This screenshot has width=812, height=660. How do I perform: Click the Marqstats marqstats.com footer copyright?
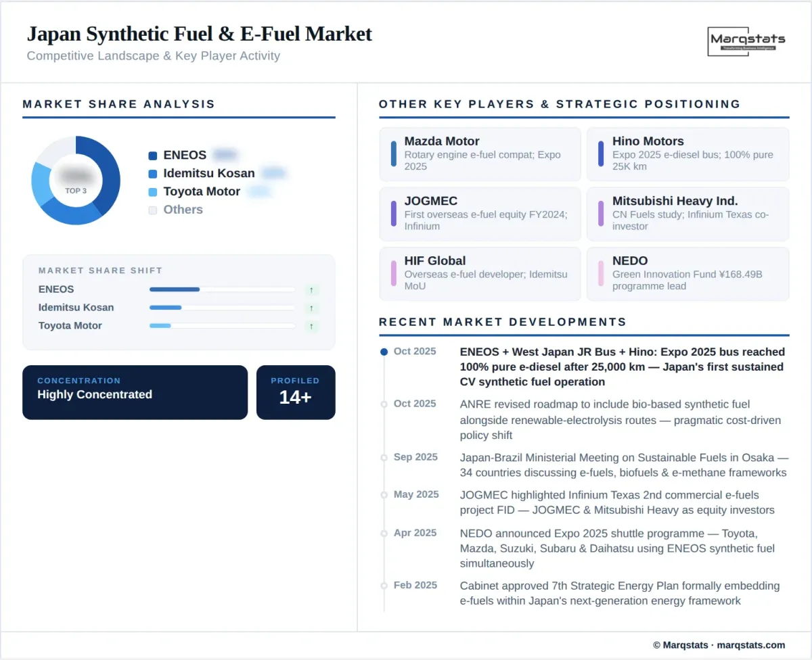(x=719, y=645)
